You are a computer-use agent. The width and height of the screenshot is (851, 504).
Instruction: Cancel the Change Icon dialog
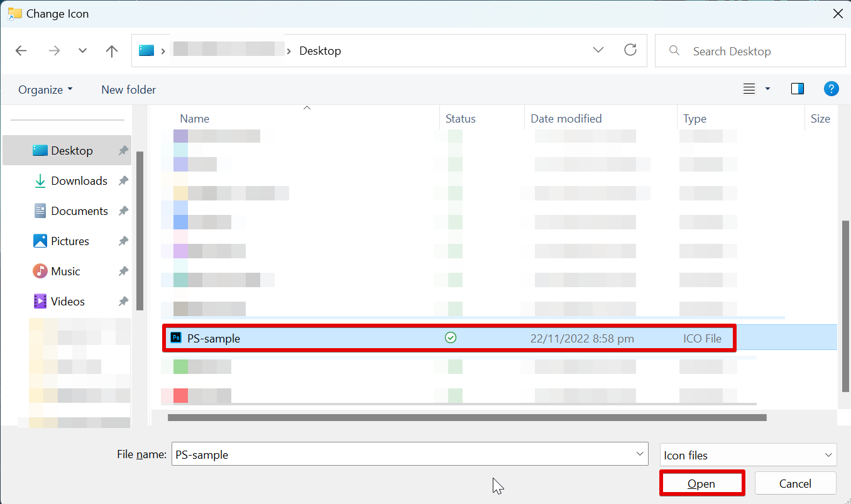point(795,483)
